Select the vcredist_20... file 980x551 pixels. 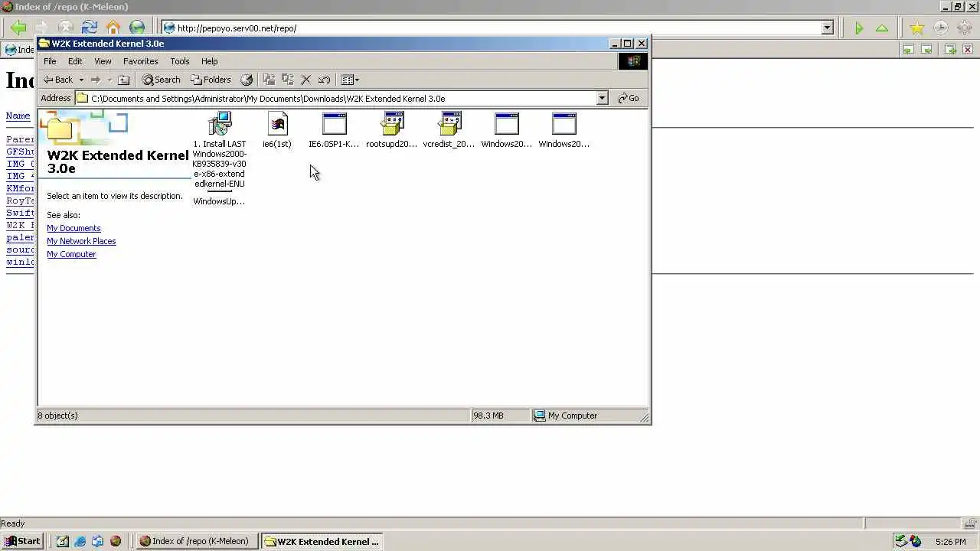(x=449, y=130)
